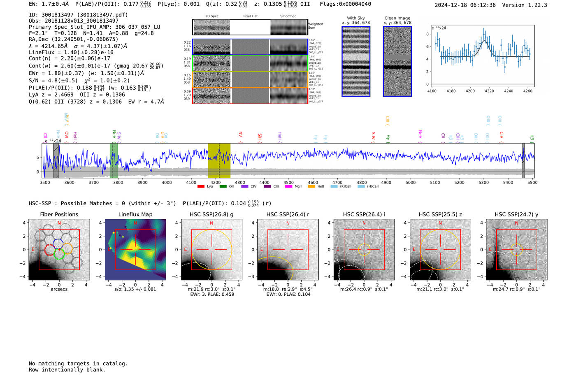This screenshot has width=576, height=392.
Task: Click the (H)CaII legend swatch
Action: 361,186
